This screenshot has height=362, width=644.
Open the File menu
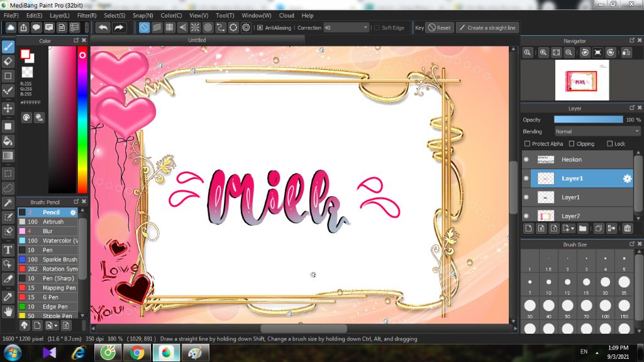11,15
